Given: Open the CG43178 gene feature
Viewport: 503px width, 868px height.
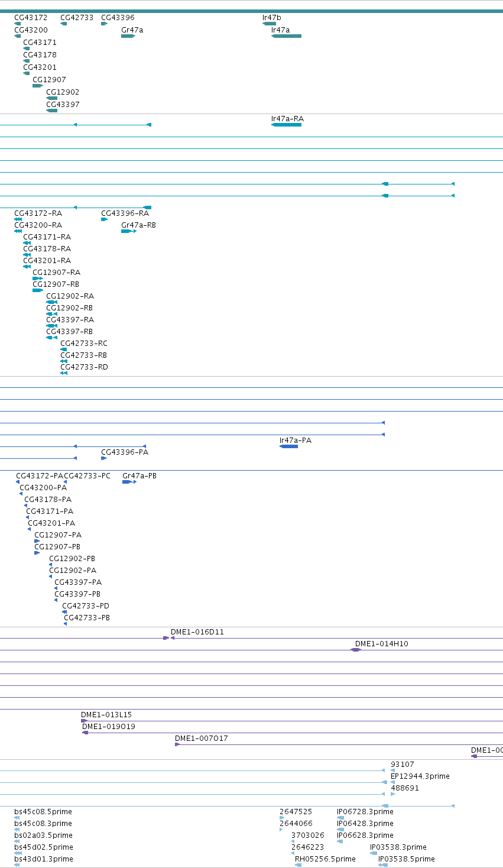Looking at the screenshot, I should point(26,61).
